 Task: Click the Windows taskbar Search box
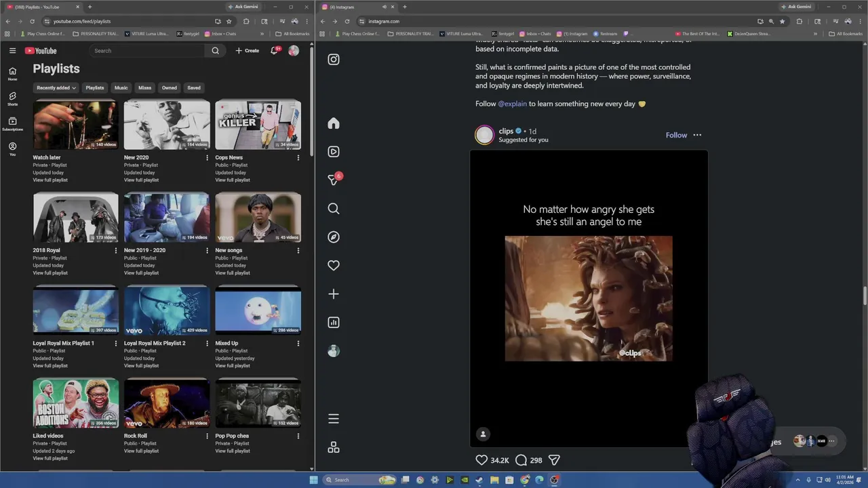pos(359,480)
